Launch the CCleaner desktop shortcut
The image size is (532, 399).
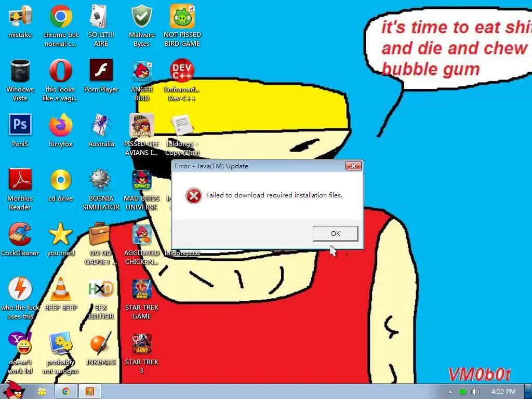click(20, 240)
